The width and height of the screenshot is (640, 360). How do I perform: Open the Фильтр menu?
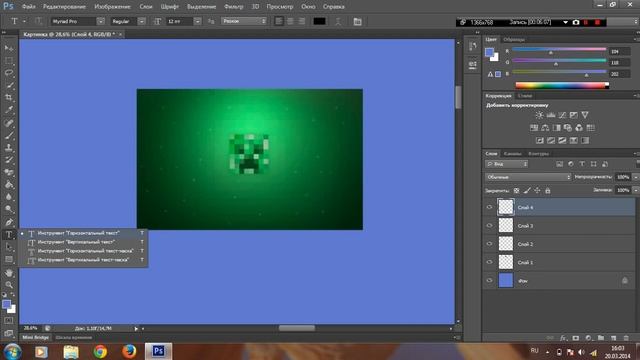(x=233, y=7)
